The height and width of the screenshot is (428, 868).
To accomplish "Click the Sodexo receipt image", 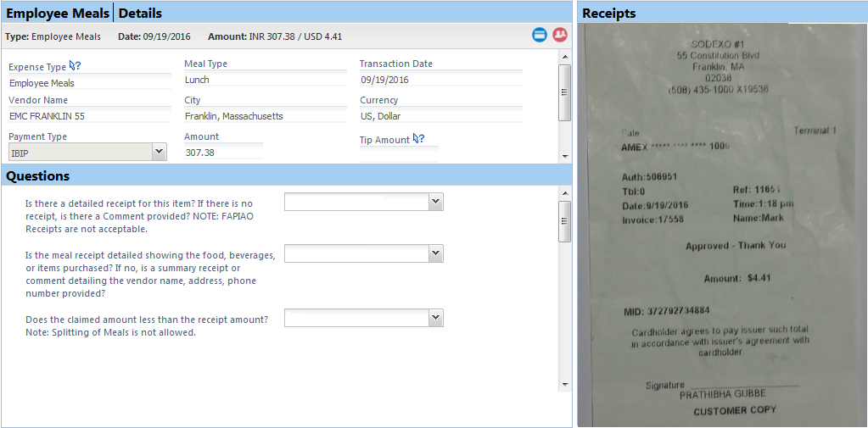I will tap(722, 225).
